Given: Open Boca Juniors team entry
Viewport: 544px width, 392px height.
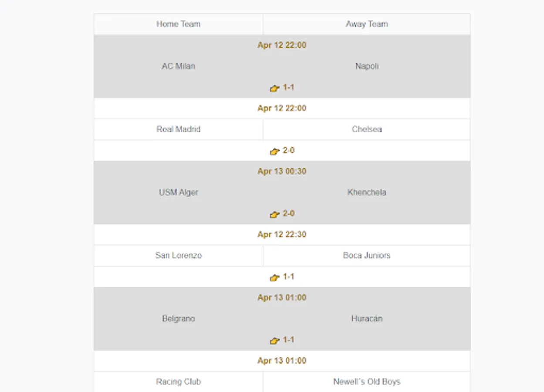Looking at the screenshot, I should click(x=367, y=256).
